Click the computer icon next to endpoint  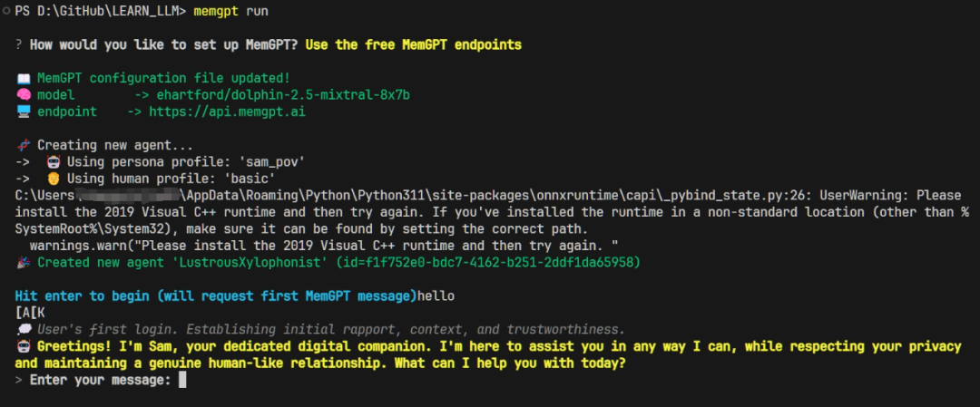[x=23, y=111]
